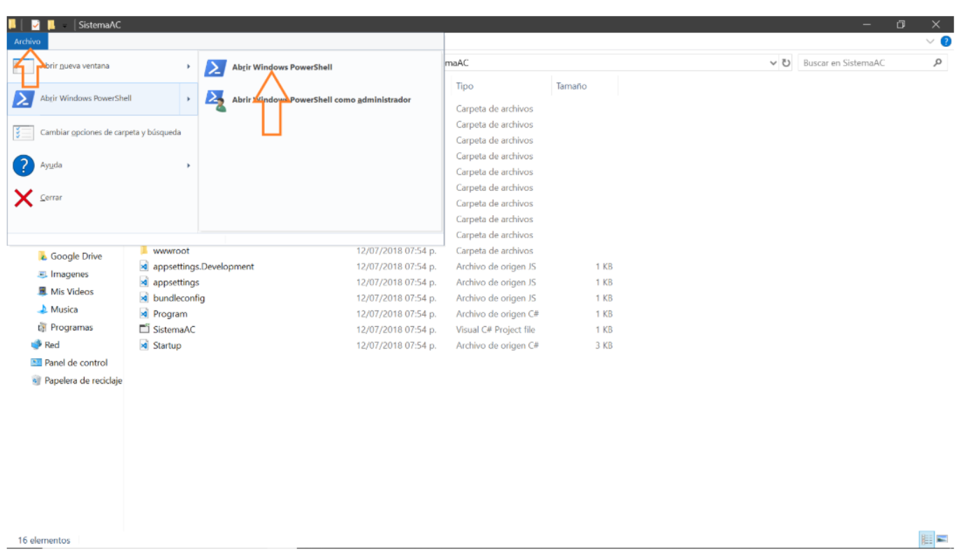Click the Properties checkmark icon in title bar

click(x=36, y=24)
